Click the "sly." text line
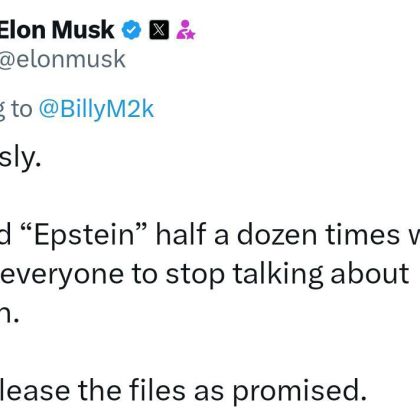Viewport: 420px width, 420px height. point(20,160)
